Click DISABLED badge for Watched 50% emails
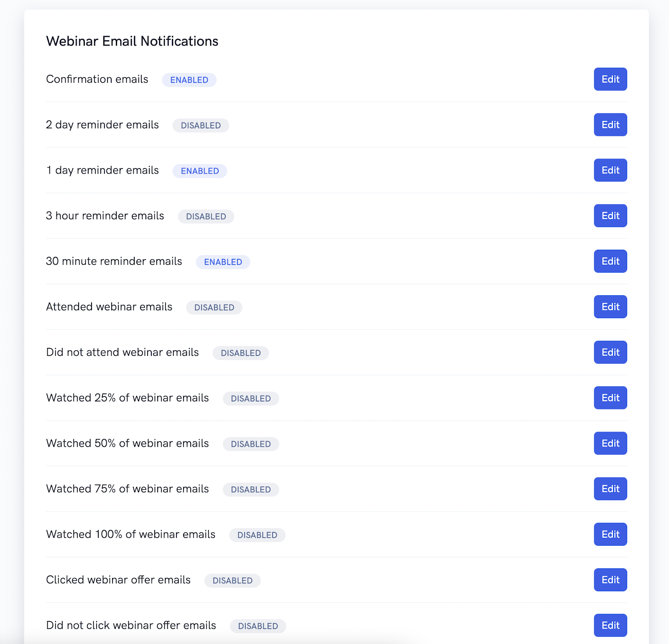669x644 pixels. (251, 444)
